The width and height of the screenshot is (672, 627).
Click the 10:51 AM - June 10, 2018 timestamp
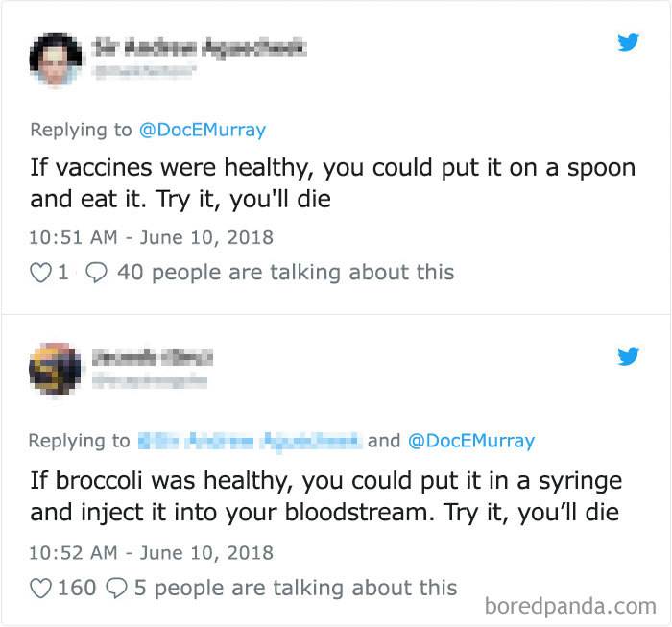152,236
